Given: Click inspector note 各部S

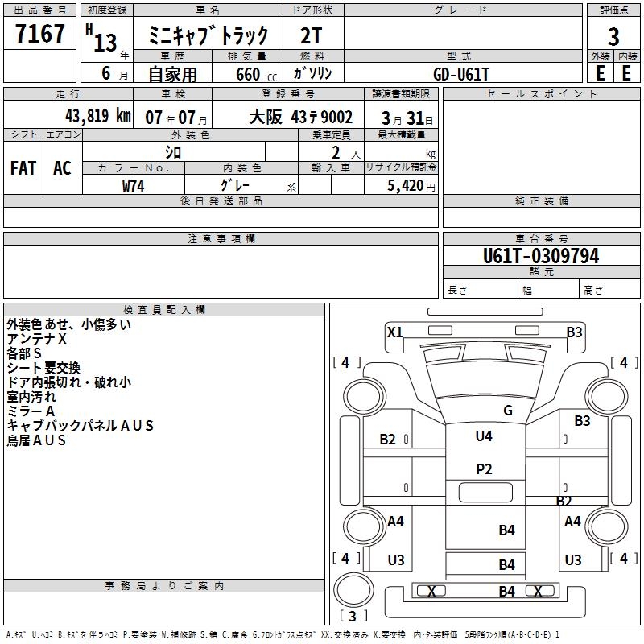Looking at the screenshot, I should [x=24, y=353].
